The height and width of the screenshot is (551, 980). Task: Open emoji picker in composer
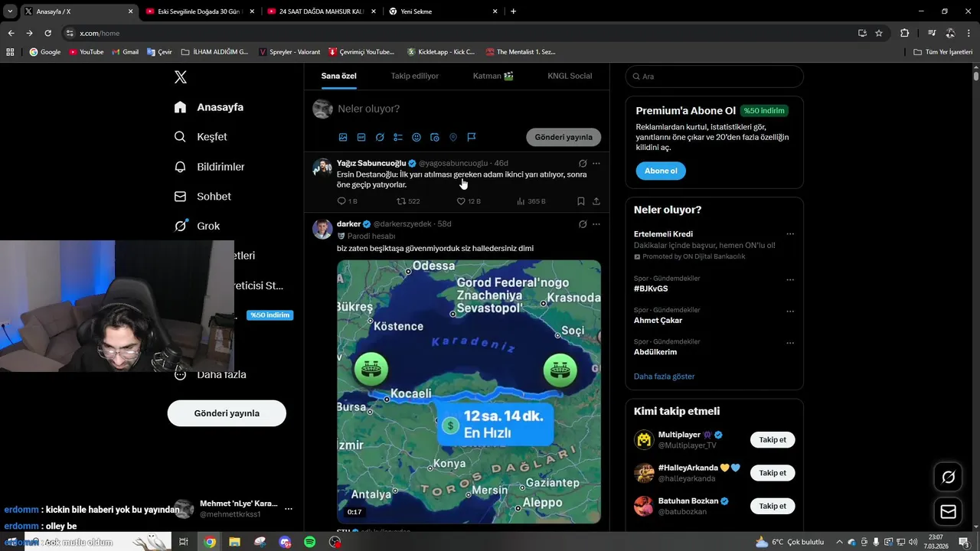point(416,137)
